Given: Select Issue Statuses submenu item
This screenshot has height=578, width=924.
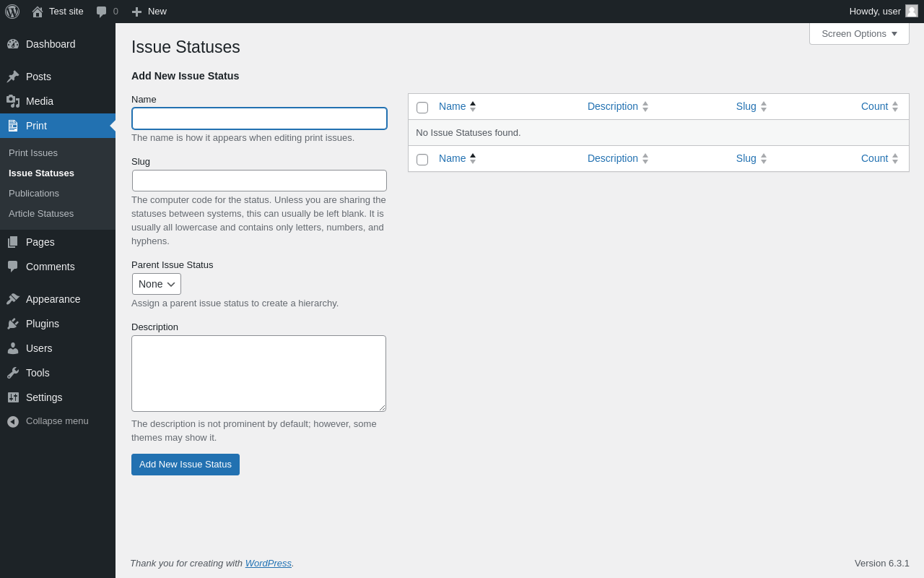Looking at the screenshot, I should 41,173.
